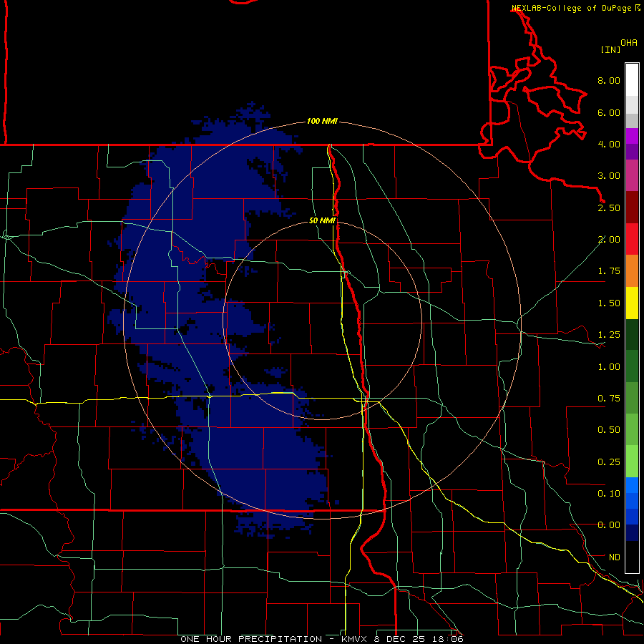This screenshot has width=644, height=644.
Task: Click the bright red legend swatch
Action: click(x=632, y=239)
